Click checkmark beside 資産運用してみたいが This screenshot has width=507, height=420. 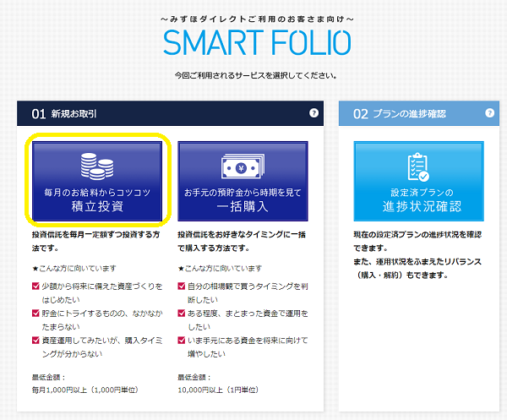click(35, 341)
